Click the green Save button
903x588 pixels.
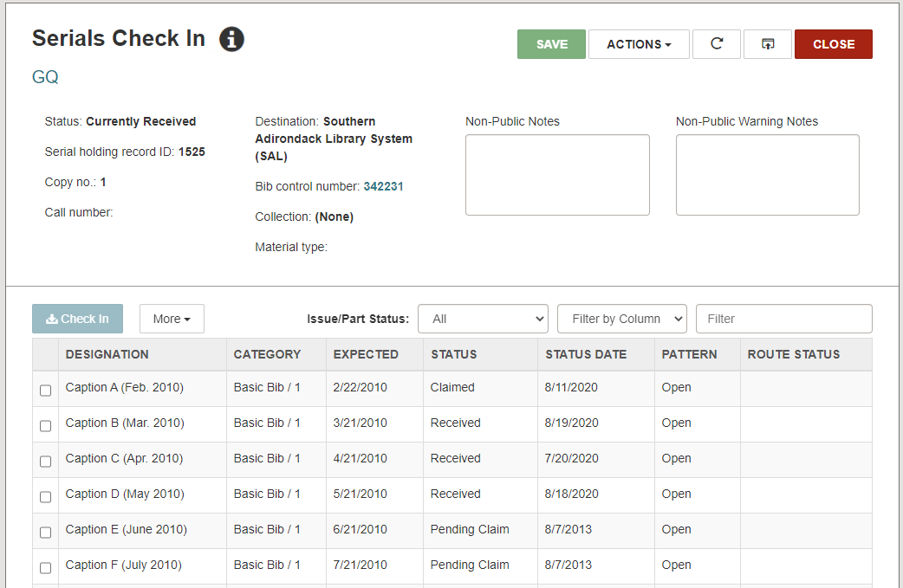[x=551, y=44]
